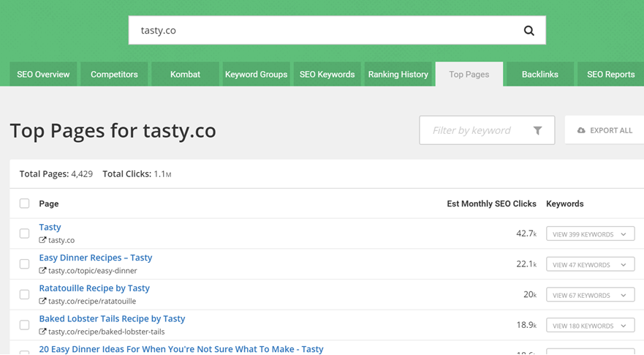Open the SEO Reports tab
The height and width of the screenshot is (355, 644).
(x=610, y=75)
